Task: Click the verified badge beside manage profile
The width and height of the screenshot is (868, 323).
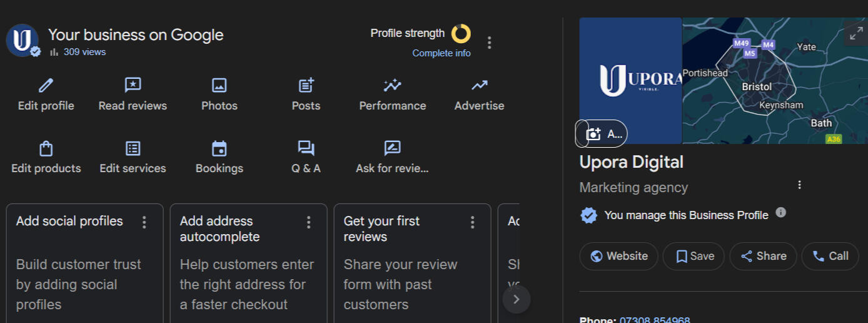Action: [x=588, y=215]
